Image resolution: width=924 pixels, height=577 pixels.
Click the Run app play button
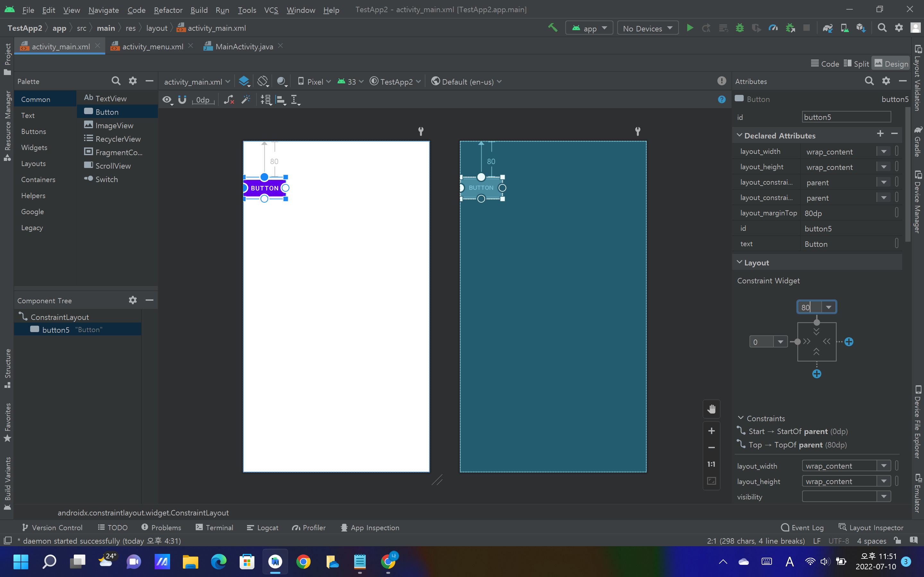point(689,28)
